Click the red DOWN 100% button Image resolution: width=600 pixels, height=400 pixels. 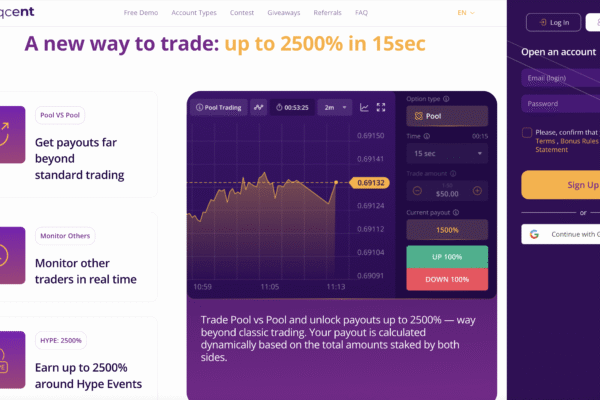[x=447, y=279]
